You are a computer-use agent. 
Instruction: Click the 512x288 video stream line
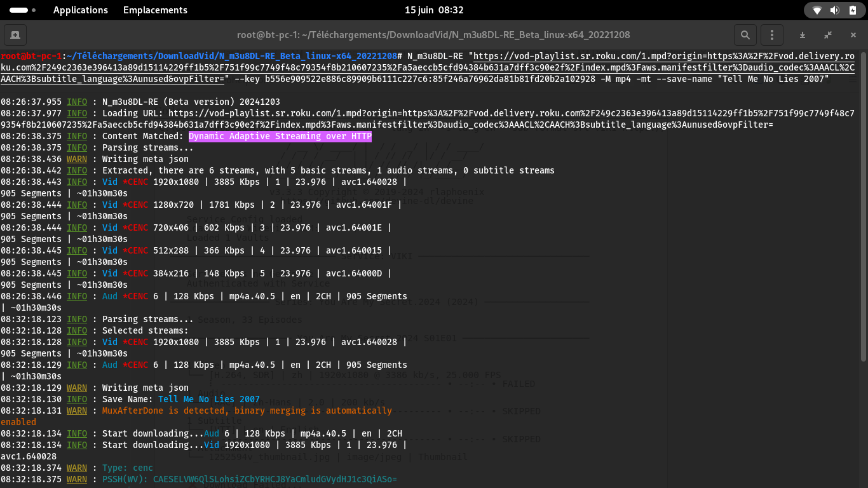(x=196, y=250)
